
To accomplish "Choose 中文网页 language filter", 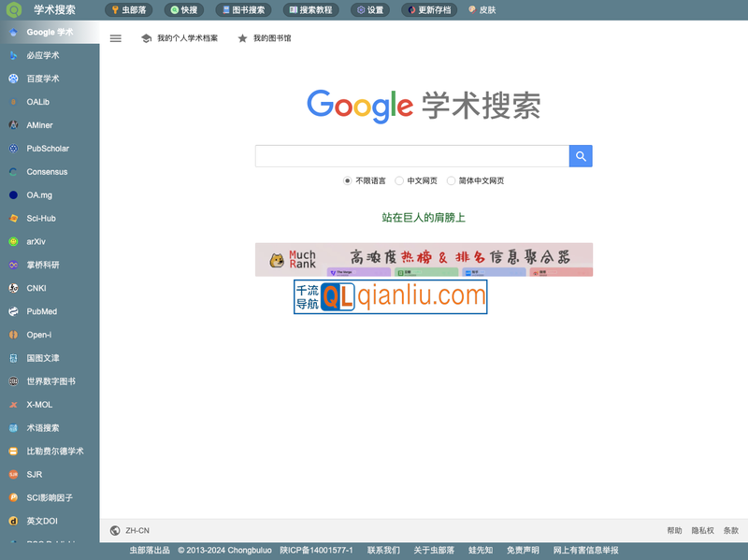I will click(401, 180).
